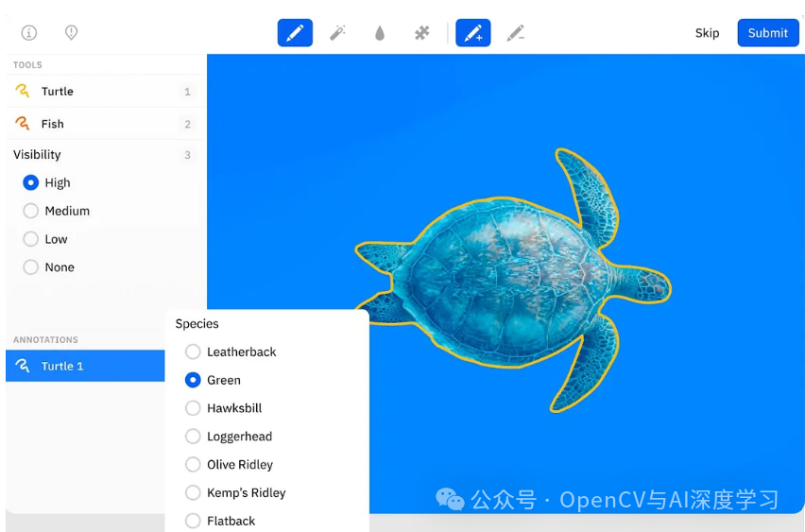Set Visibility to High

tap(31, 182)
